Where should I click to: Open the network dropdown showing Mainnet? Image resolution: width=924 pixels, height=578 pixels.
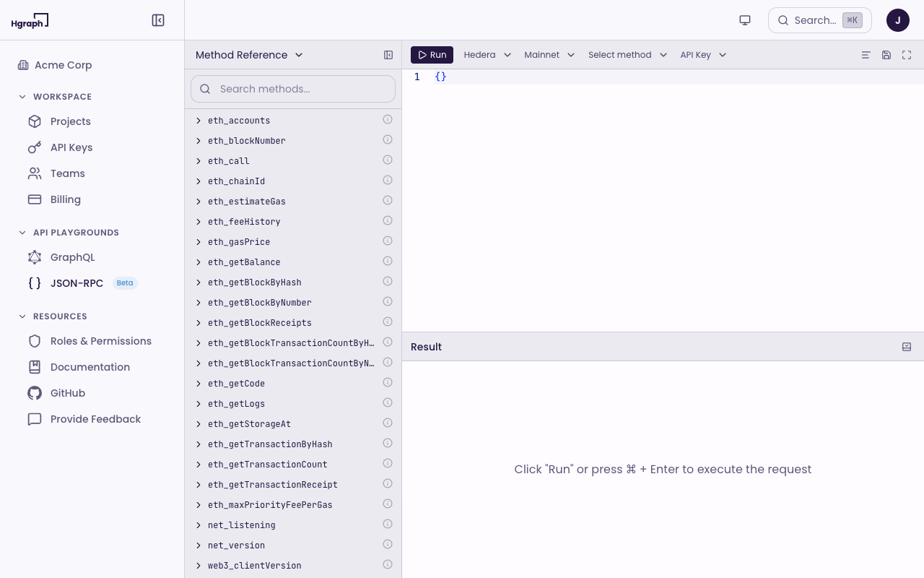[x=549, y=54]
